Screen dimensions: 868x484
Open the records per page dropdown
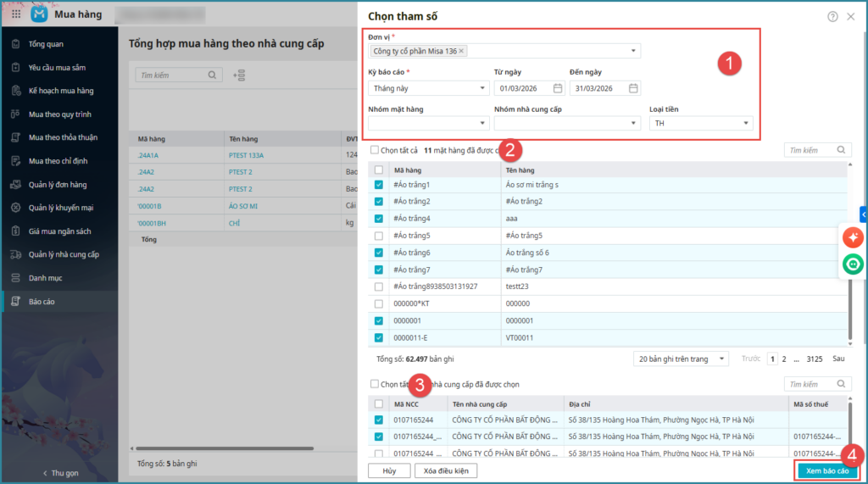click(681, 359)
